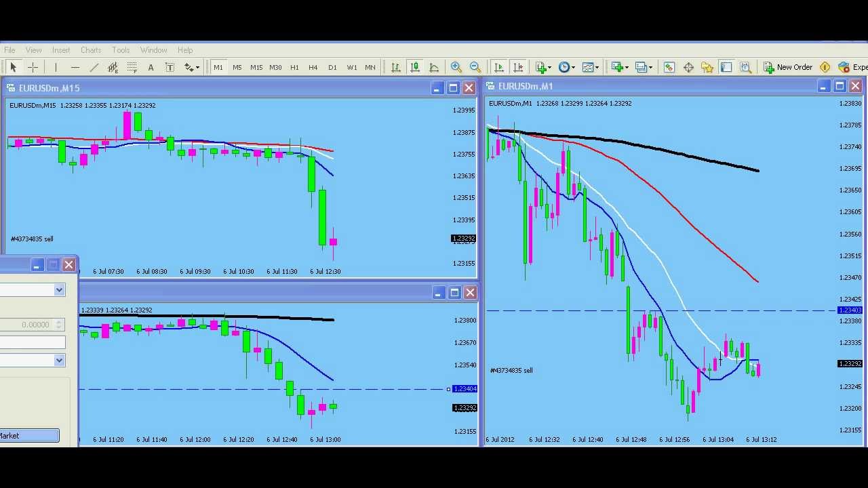Open the View menu
The image size is (868, 488).
33,50
